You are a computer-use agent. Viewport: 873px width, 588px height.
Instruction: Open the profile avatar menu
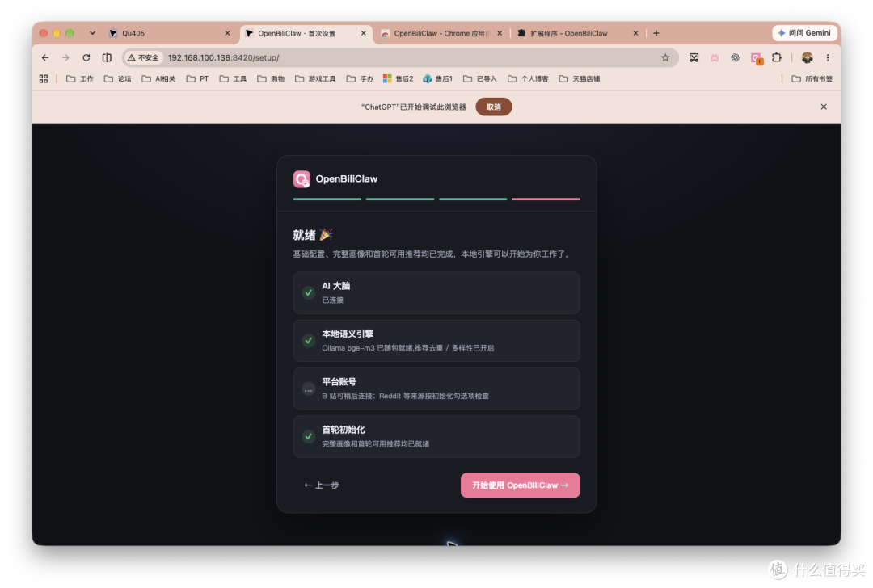(x=808, y=57)
